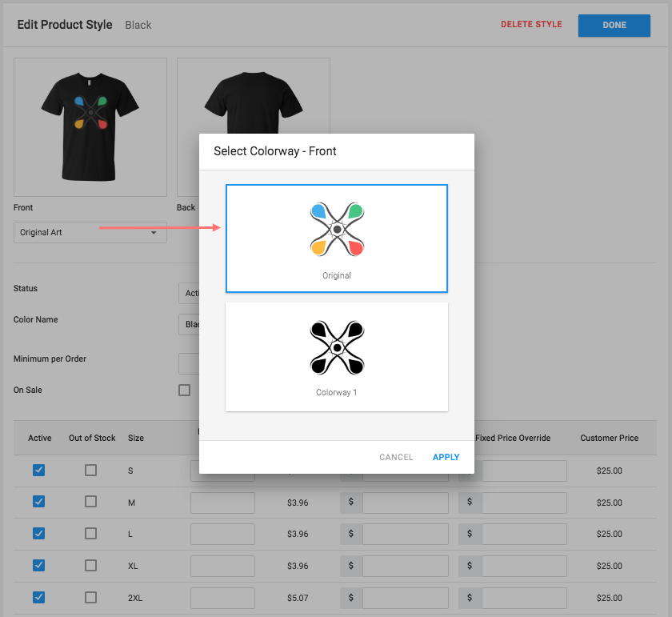Screen dimensions: 672x617
Task: Click the middle dollar field in row M
Action: click(x=405, y=503)
